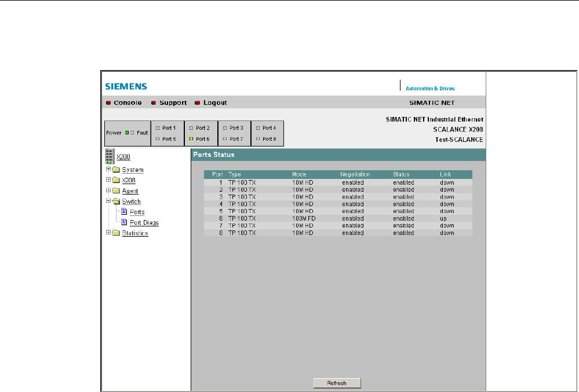
Task: Click port number 1 in the table
Action: pyautogui.click(x=221, y=182)
